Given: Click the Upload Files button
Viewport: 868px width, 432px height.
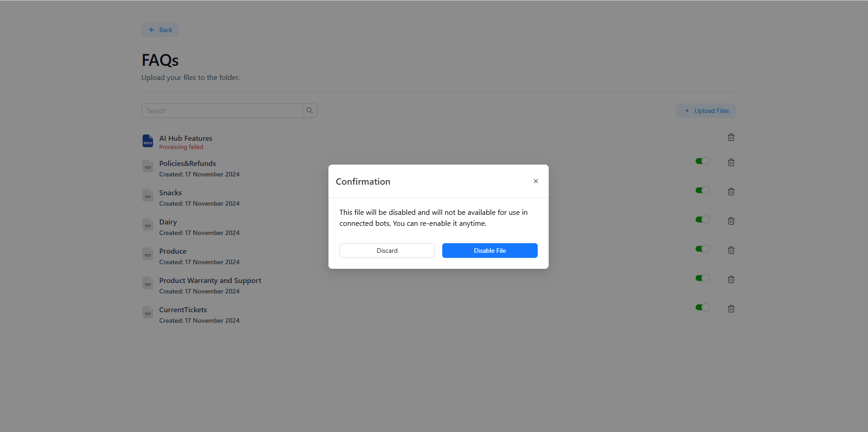Looking at the screenshot, I should click(706, 111).
